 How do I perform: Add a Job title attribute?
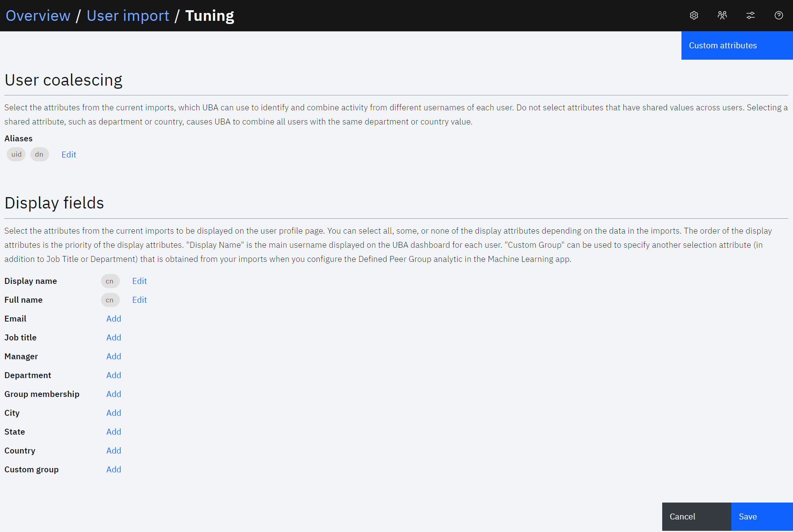click(x=114, y=338)
